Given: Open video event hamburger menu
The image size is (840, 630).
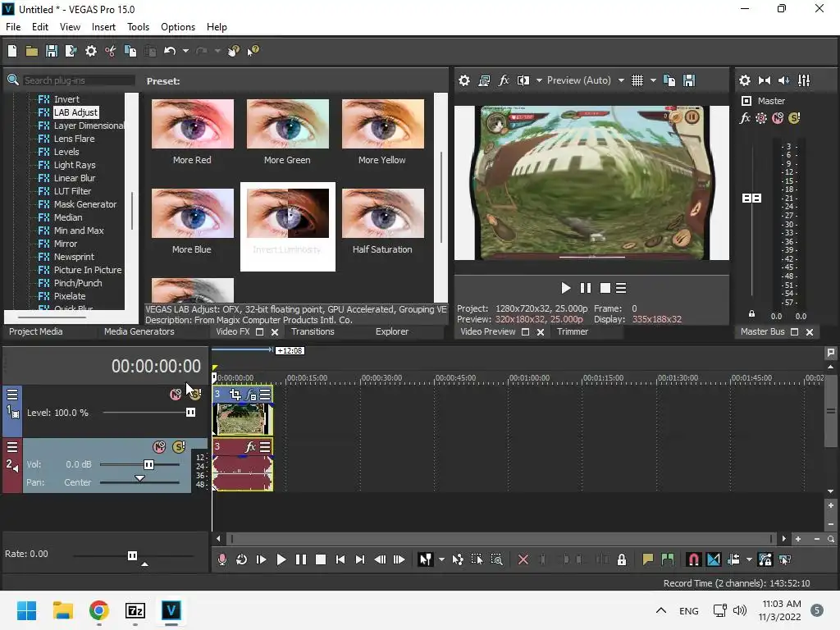Looking at the screenshot, I should tap(265, 395).
